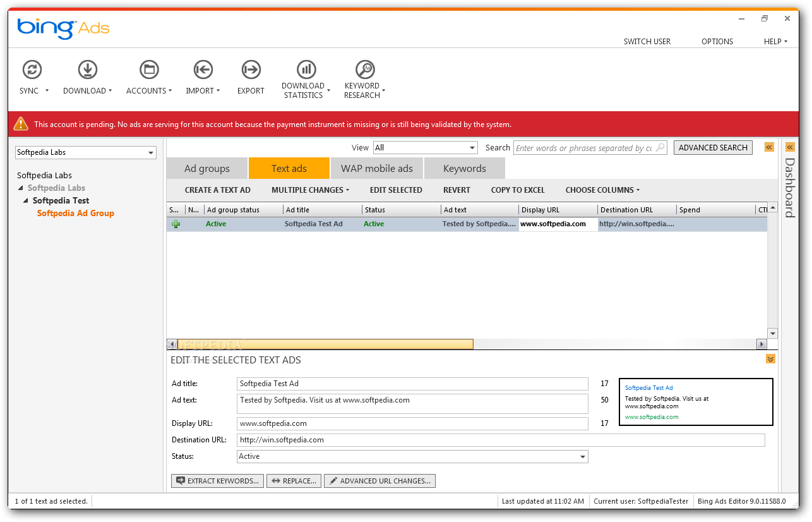Screen dimensions: 812x522
Task: Click the grid vertical scrollbar down arrow
Action: click(773, 333)
